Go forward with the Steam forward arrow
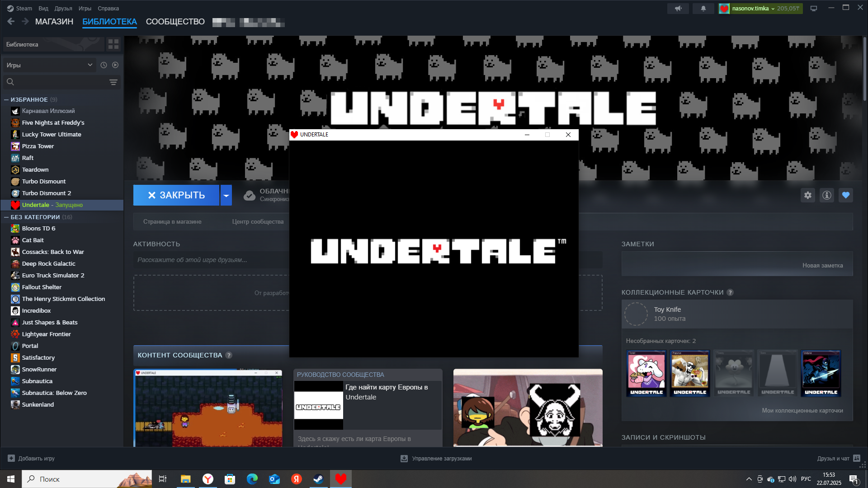 point(25,22)
